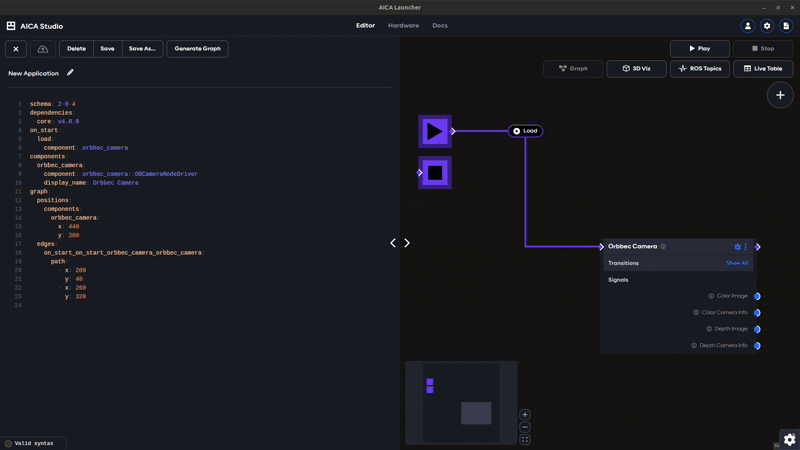800x450 pixels.
Task: Close the editor with the X button
Action: coord(16,49)
